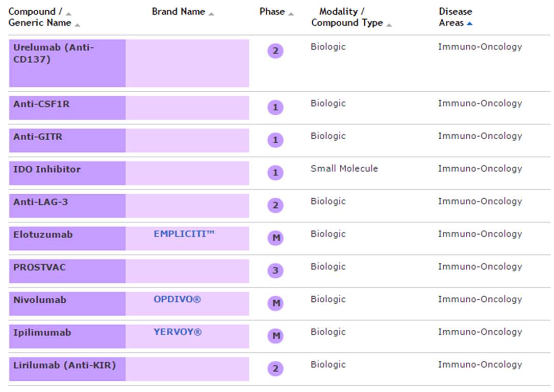Click phase 2 badge for Urelumab
Image resolution: width=554 pixels, height=392 pixels.
tap(275, 51)
